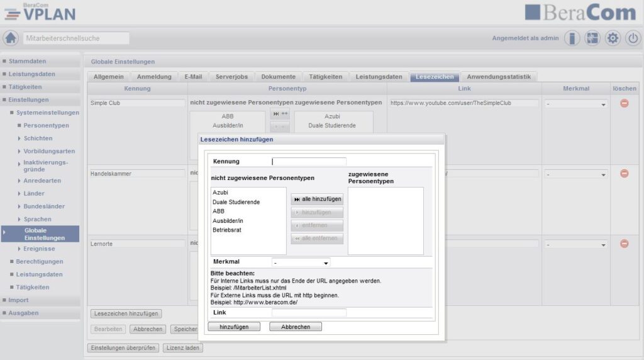Click the Simple Club YouTube link field
The image size is (644, 360).
click(464, 103)
